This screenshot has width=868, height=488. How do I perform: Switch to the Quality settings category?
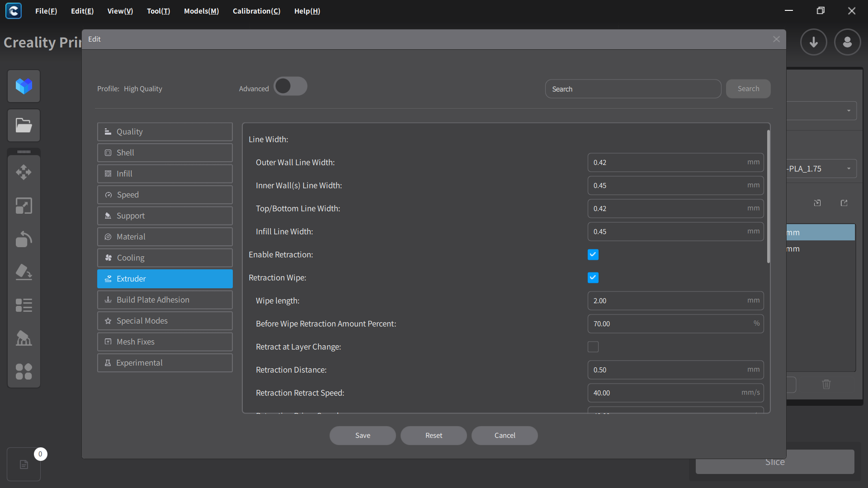tap(165, 131)
